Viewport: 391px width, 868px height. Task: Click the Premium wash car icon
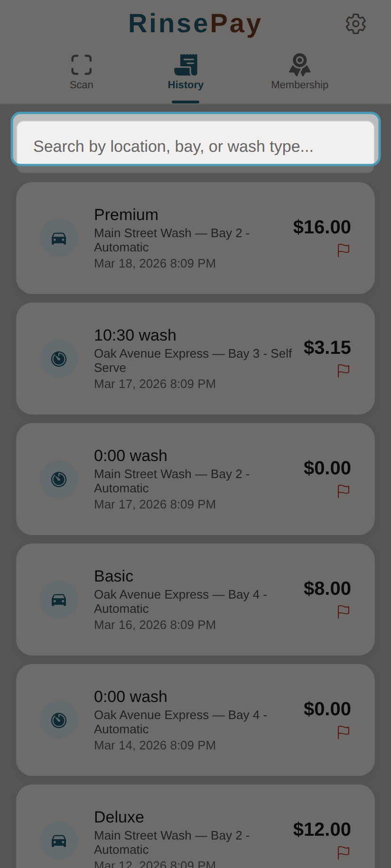(x=59, y=238)
